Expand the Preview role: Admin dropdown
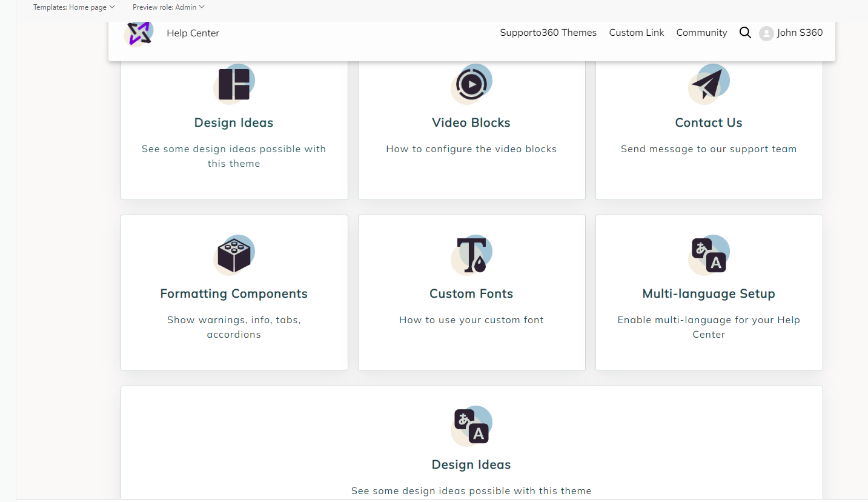 pos(168,7)
